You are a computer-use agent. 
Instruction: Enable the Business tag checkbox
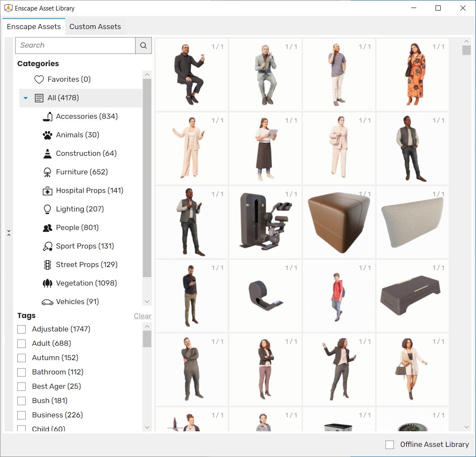(x=21, y=415)
